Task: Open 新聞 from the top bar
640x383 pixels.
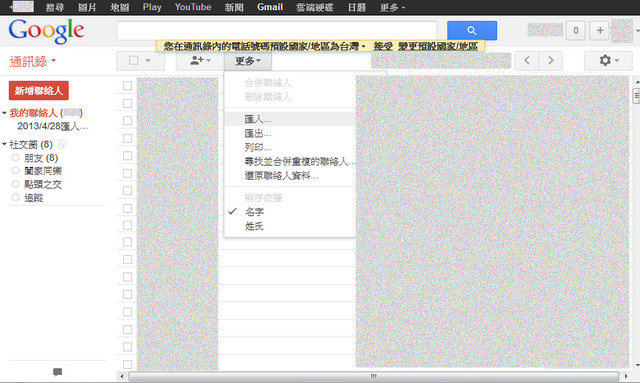Action: [x=234, y=7]
